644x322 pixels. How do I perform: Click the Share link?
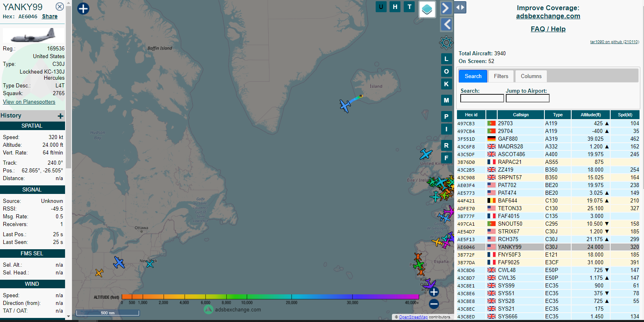pyautogui.click(x=50, y=16)
